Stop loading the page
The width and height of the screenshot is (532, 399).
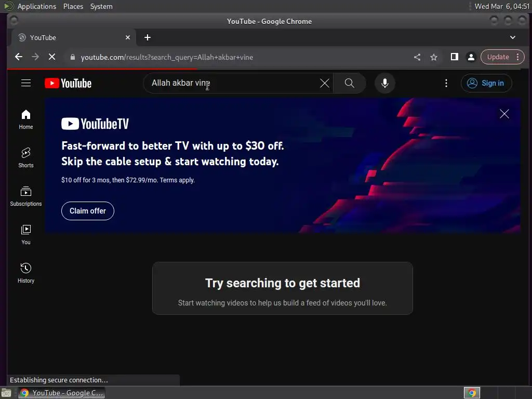(x=51, y=57)
